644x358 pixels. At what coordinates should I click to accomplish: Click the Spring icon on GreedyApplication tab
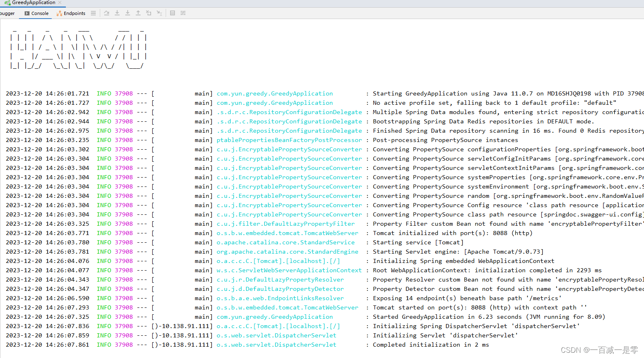[x=7, y=3]
